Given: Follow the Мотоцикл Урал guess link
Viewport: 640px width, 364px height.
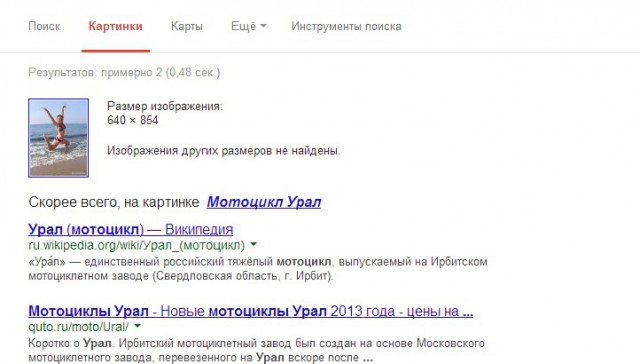Looking at the screenshot, I should 264,202.
